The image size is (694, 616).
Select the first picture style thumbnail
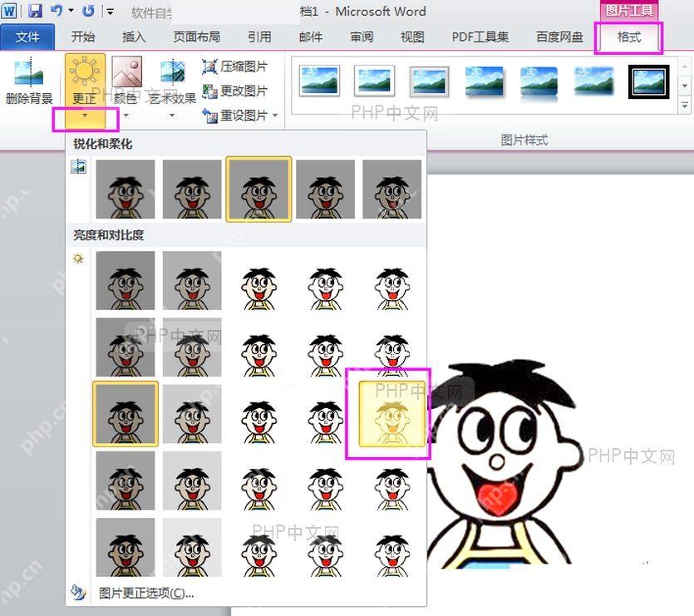click(x=319, y=81)
